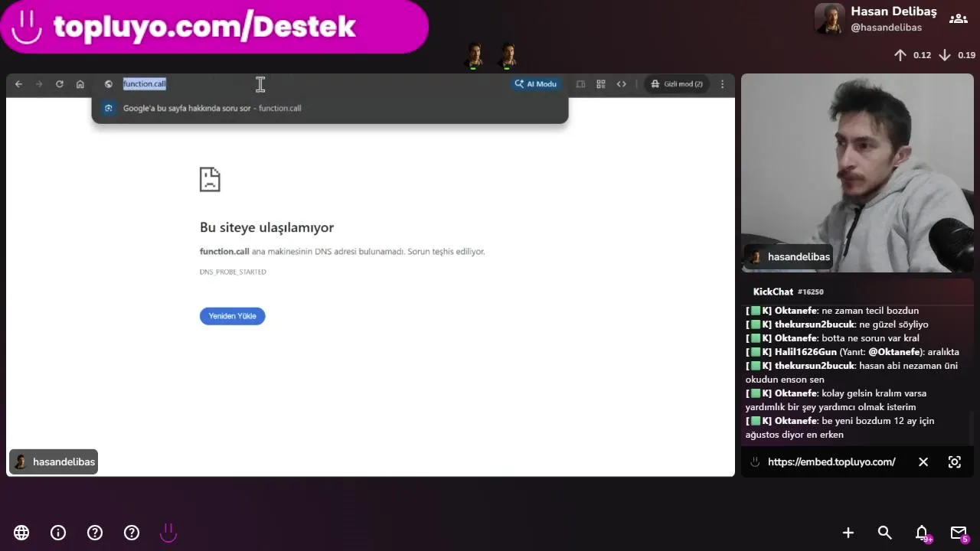Image resolution: width=980 pixels, height=551 pixels.
Task: Click the smiley icon before embed URL
Action: pos(755,462)
